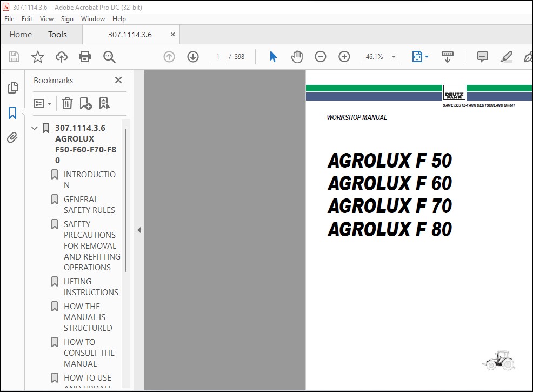The image size is (533, 392).
Task: Zoom in with plus button
Action: 344,57
